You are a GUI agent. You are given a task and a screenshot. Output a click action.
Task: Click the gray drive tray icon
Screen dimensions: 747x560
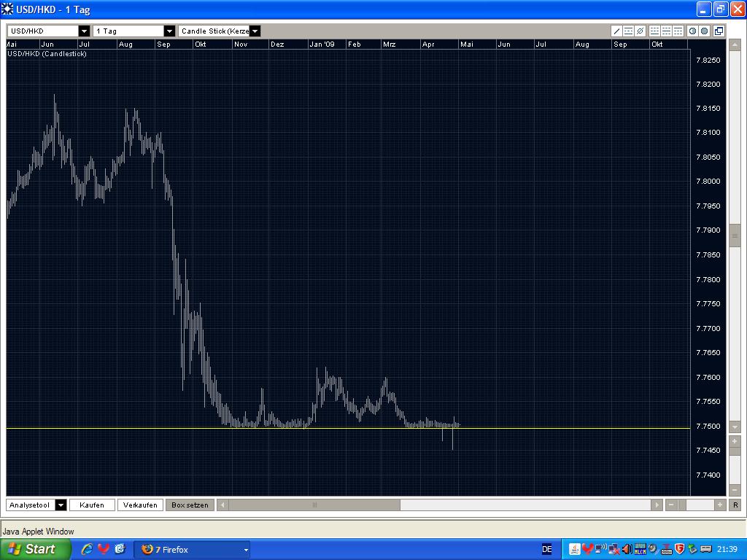pyautogui.click(x=706, y=550)
